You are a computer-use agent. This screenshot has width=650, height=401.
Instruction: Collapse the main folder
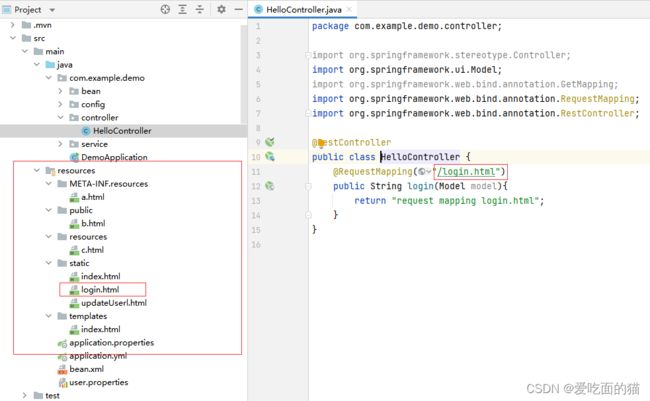(25, 51)
